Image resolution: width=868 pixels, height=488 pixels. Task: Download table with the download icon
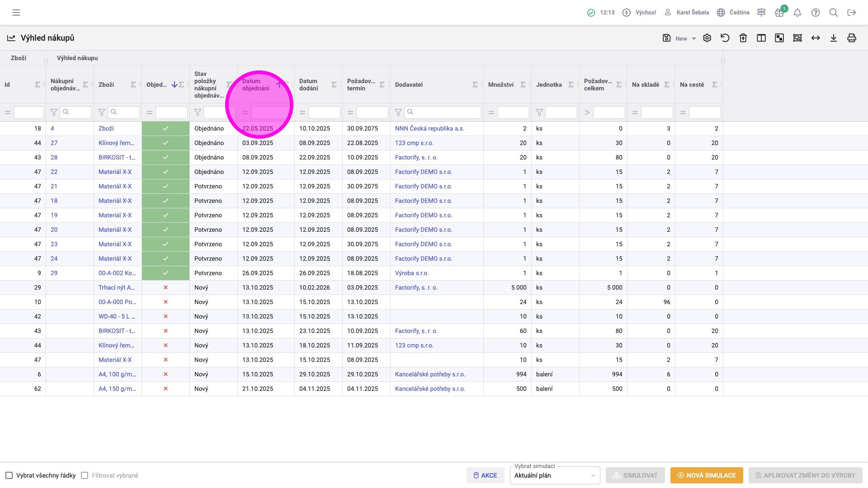(834, 38)
